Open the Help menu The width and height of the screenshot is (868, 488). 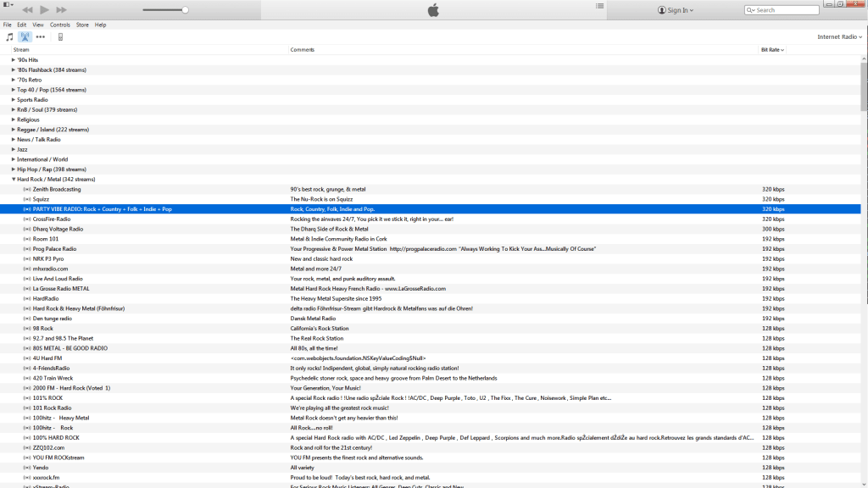click(100, 25)
